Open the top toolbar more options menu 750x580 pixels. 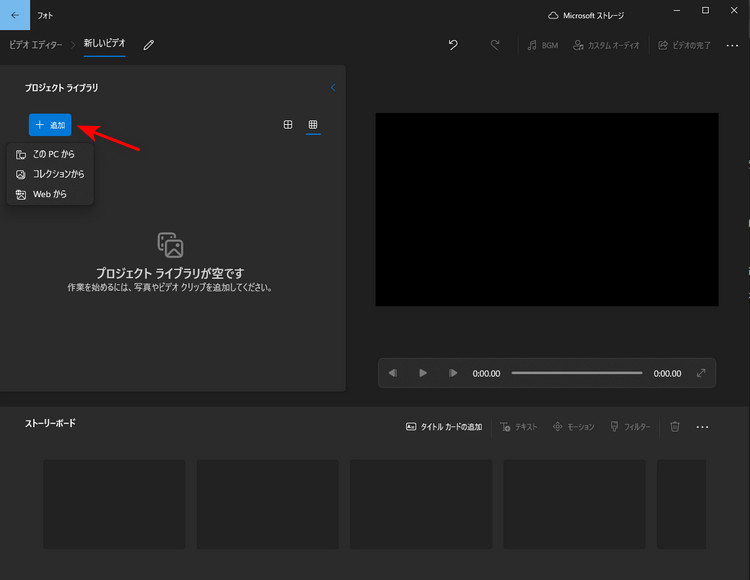[x=732, y=45]
